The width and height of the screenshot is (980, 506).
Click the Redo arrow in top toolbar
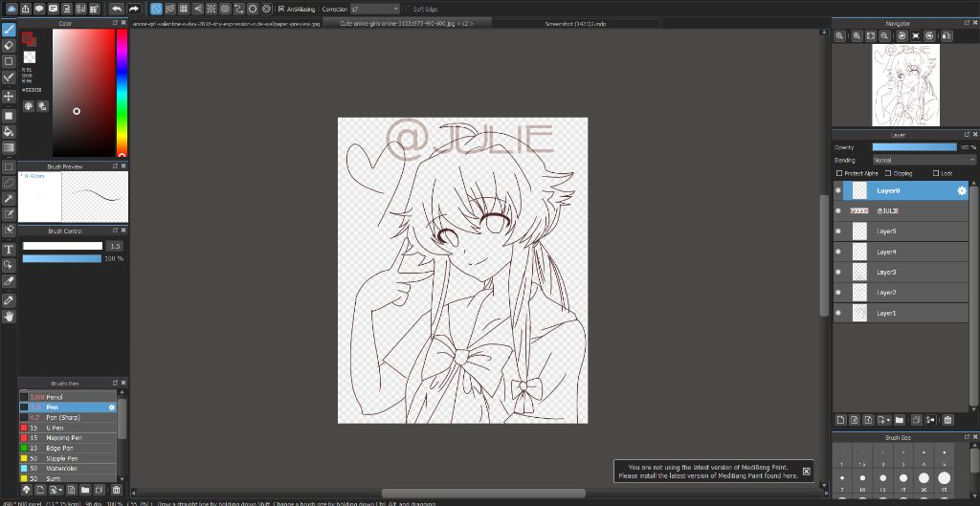click(x=134, y=9)
